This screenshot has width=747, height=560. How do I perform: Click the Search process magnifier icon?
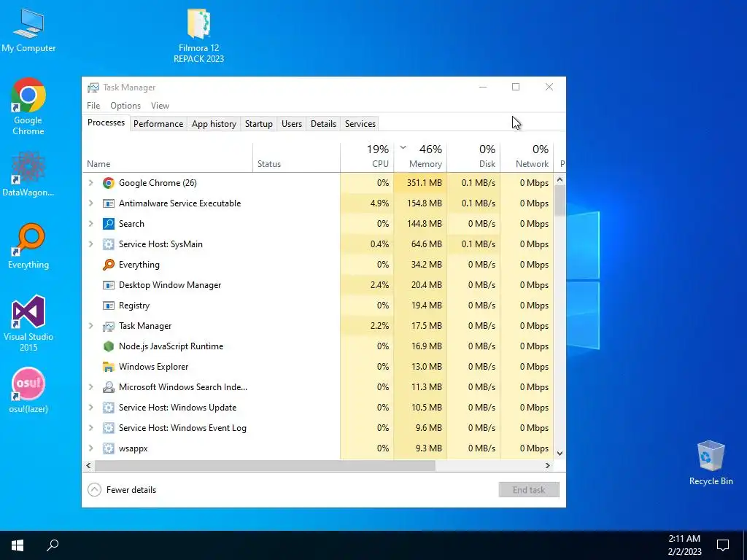pos(109,224)
